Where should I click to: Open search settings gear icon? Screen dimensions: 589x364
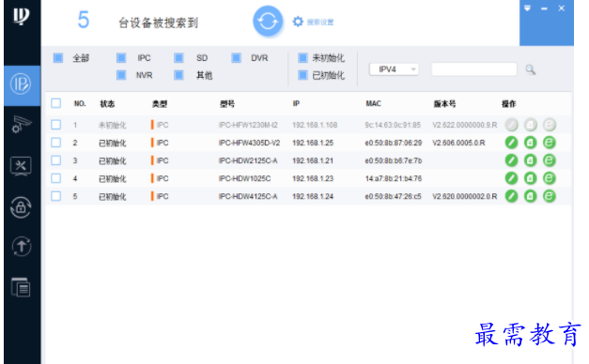(298, 22)
